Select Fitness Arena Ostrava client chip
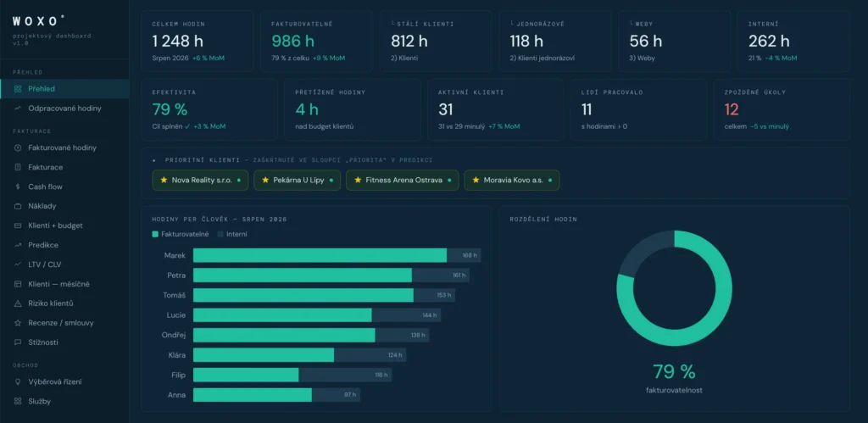This screenshot has height=423, width=868. click(x=403, y=180)
